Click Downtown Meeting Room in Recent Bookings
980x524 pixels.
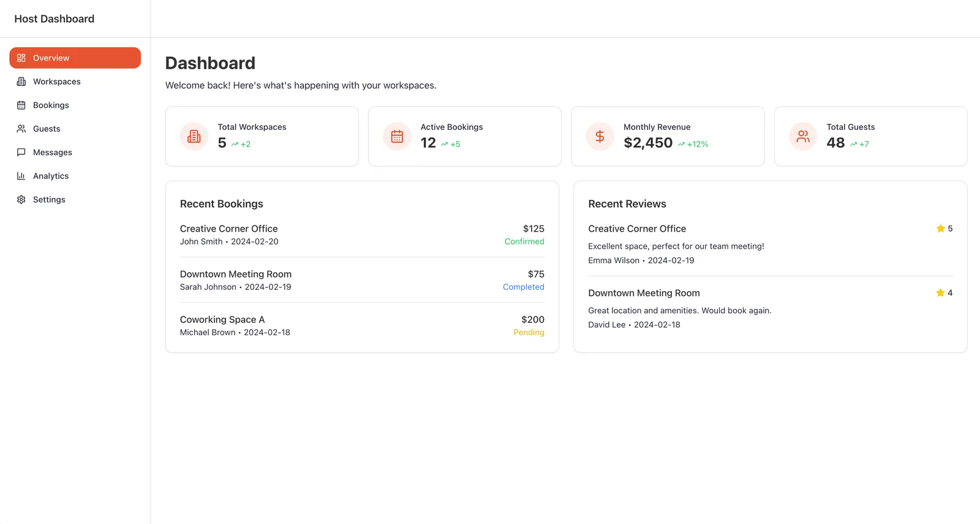[x=236, y=274]
